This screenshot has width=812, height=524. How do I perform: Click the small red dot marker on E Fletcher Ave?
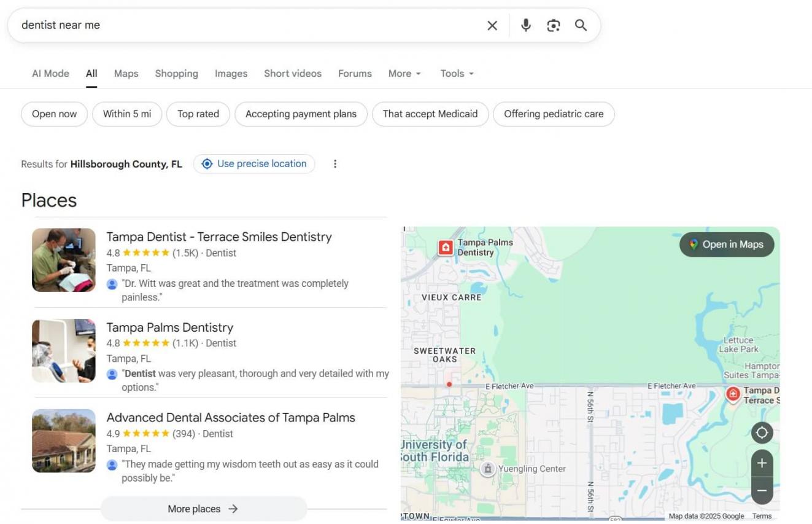pyautogui.click(x=449, y=385)
